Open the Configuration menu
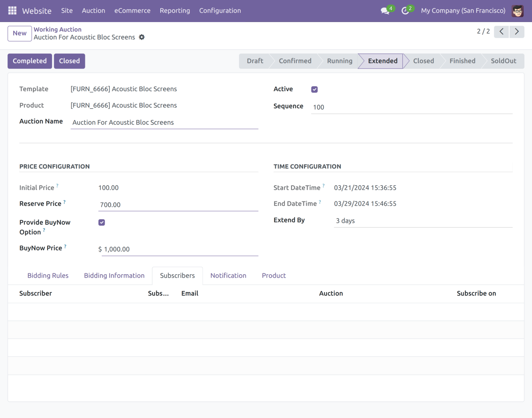The height and width of the screenshot is (418, 532). 220,11
